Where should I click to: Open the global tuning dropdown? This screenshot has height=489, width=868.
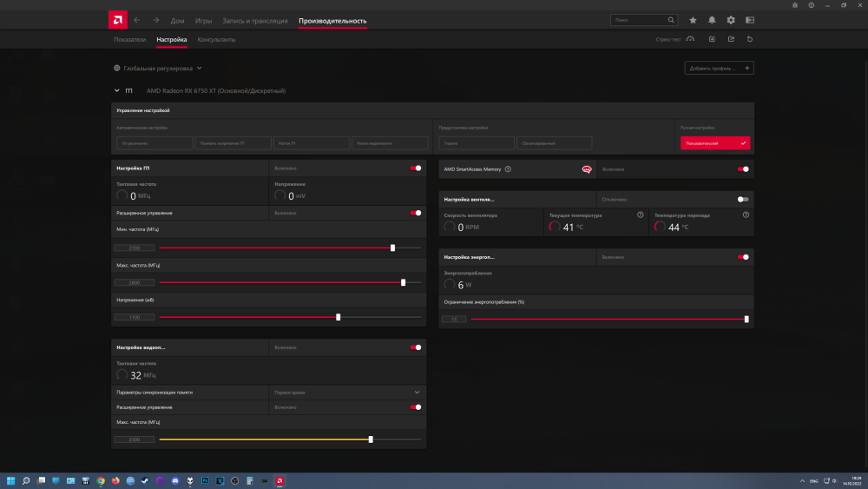157,68
